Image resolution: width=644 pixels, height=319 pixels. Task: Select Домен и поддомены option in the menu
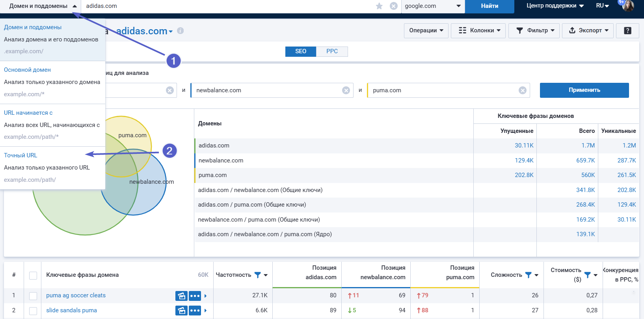pos(52,39)
